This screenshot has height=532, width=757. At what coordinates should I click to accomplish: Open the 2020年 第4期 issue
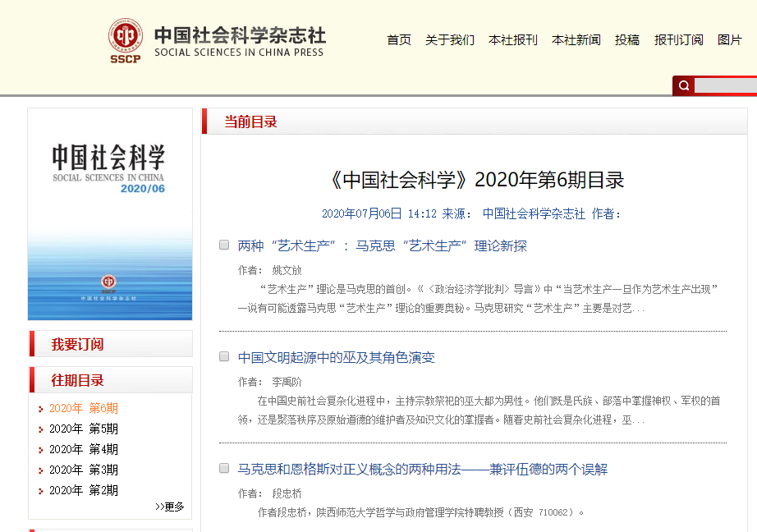coord(84,449)
